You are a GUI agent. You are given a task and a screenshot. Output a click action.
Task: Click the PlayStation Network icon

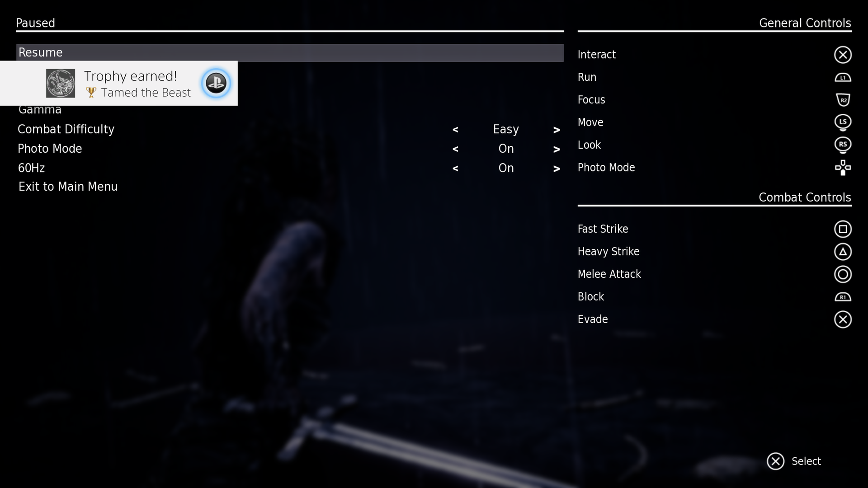pos(216,84)
